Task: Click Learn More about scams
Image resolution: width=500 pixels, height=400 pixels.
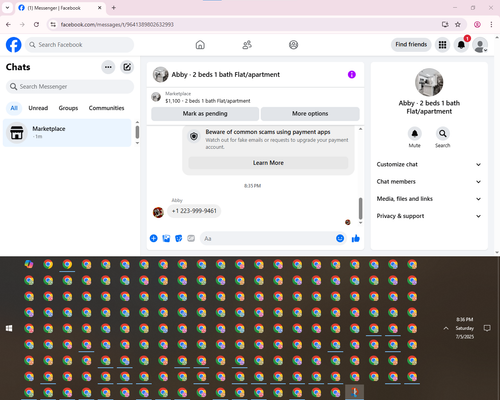Action: [268, 163]
